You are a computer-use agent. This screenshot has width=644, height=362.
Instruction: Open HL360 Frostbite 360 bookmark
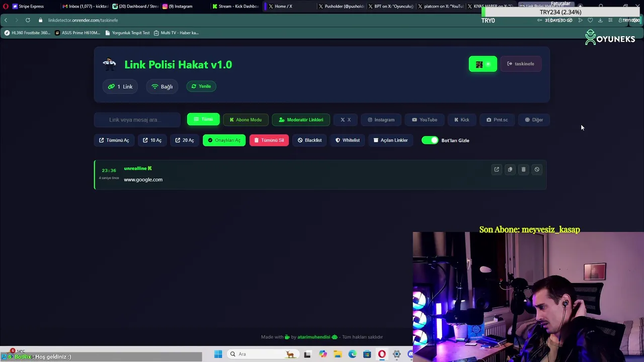[x=27, y=33]
